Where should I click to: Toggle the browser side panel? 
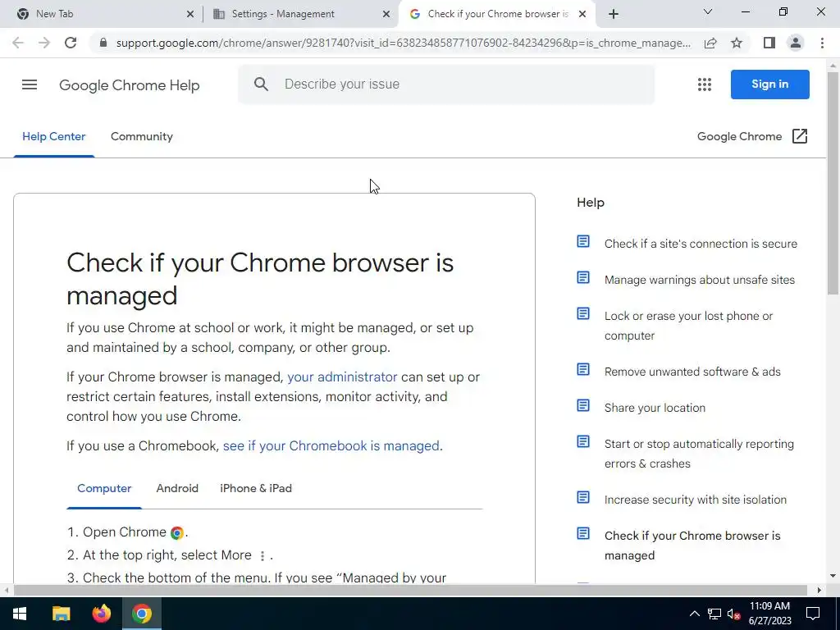[769, 43]
